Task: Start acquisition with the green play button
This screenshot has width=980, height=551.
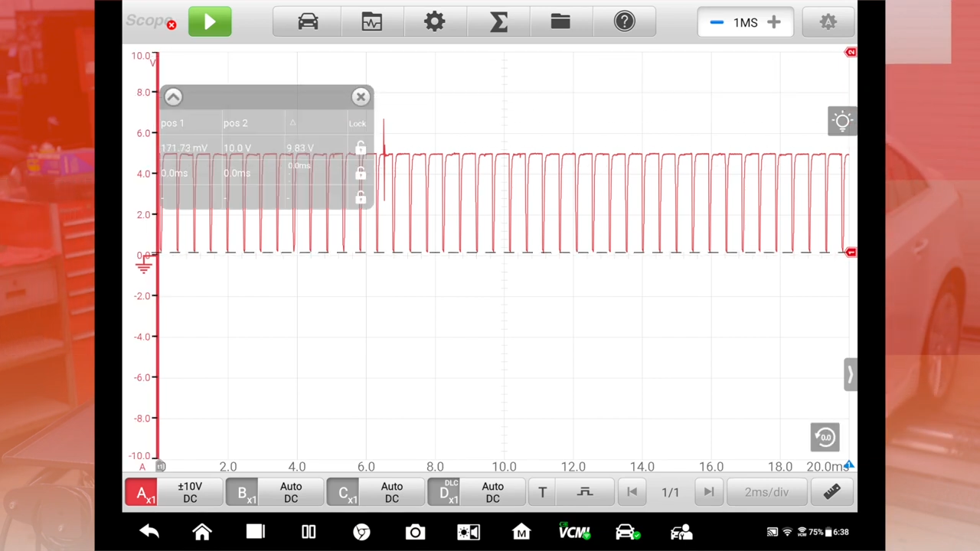Action: [x=210, y=21]
